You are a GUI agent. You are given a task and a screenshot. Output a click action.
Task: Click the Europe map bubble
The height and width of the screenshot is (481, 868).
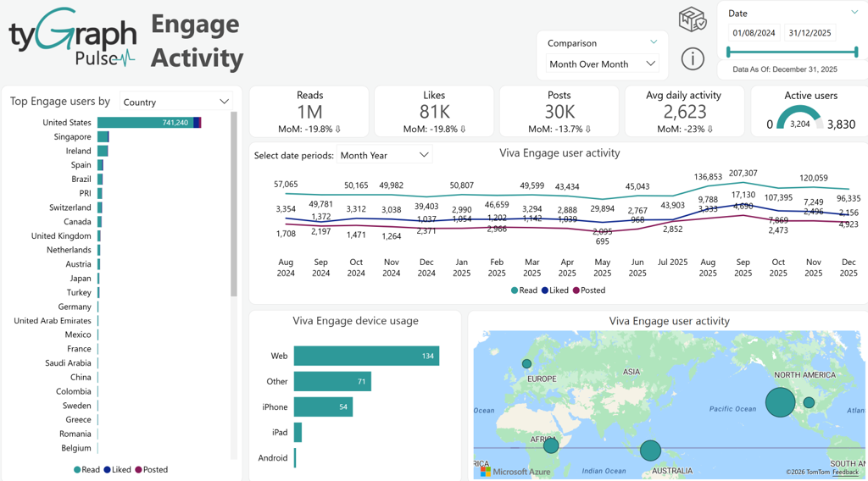pyautogui.click(x=526, y=364)
